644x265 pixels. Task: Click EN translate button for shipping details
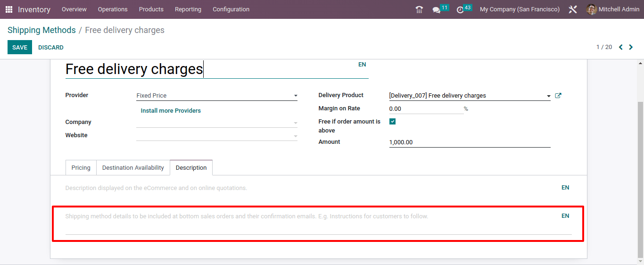coord(565,216)
